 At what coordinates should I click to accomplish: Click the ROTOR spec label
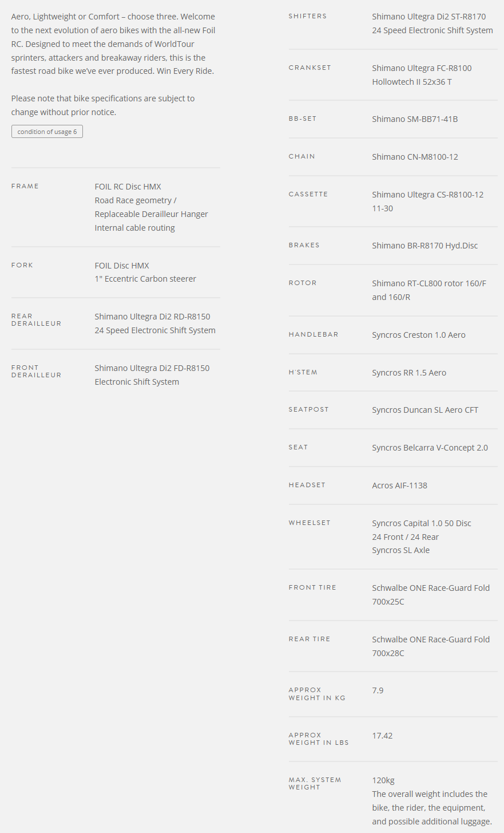(x=303, y=283)
